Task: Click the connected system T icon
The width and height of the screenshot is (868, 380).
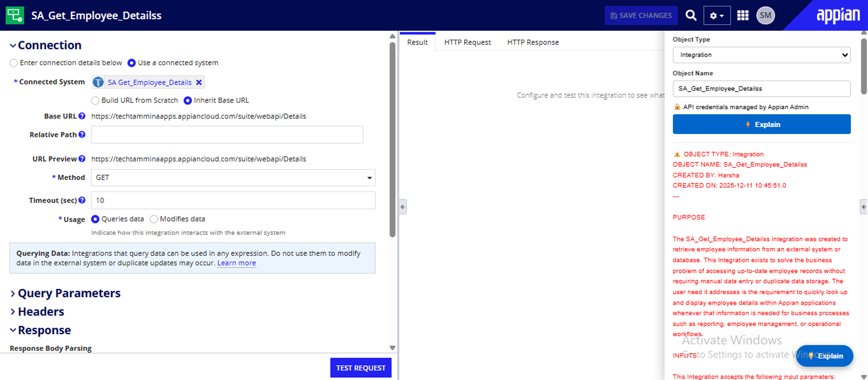Action: 98,82
